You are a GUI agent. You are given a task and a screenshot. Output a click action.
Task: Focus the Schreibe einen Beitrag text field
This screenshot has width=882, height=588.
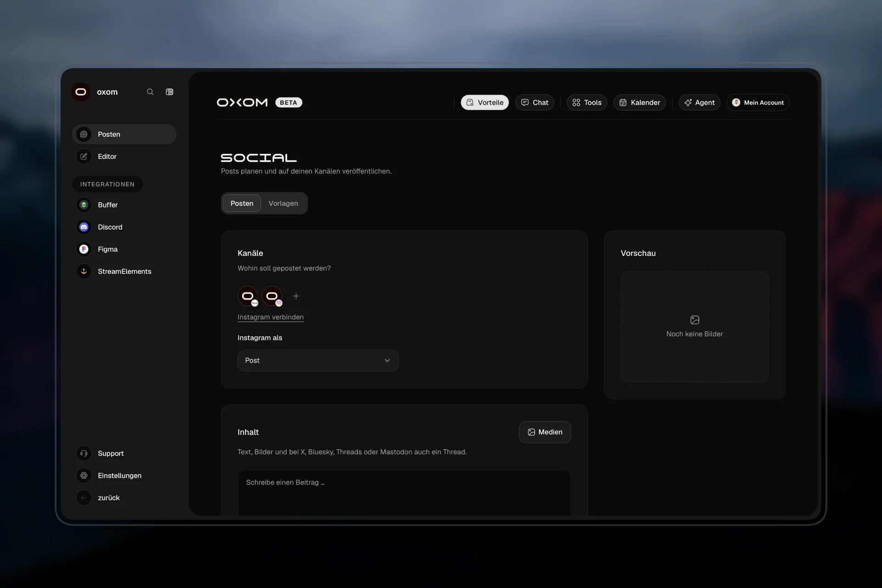pos(404,493)
